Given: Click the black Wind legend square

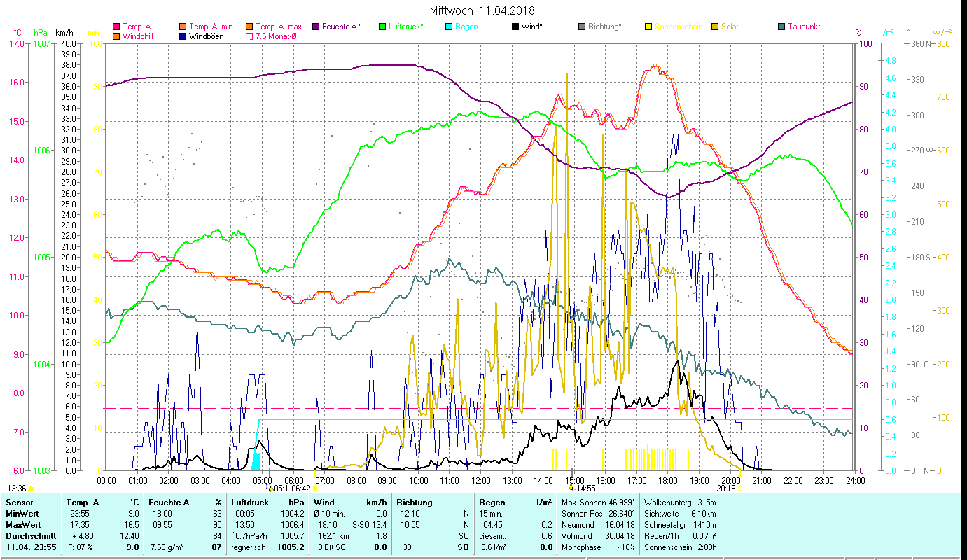Looking at the screenshot, I should tap(515, 27).
